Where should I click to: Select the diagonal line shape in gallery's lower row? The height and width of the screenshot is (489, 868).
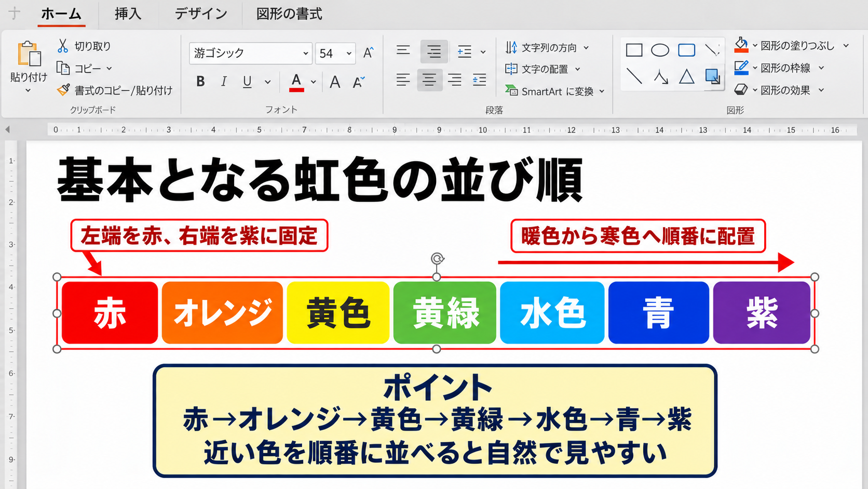(634, 76)
